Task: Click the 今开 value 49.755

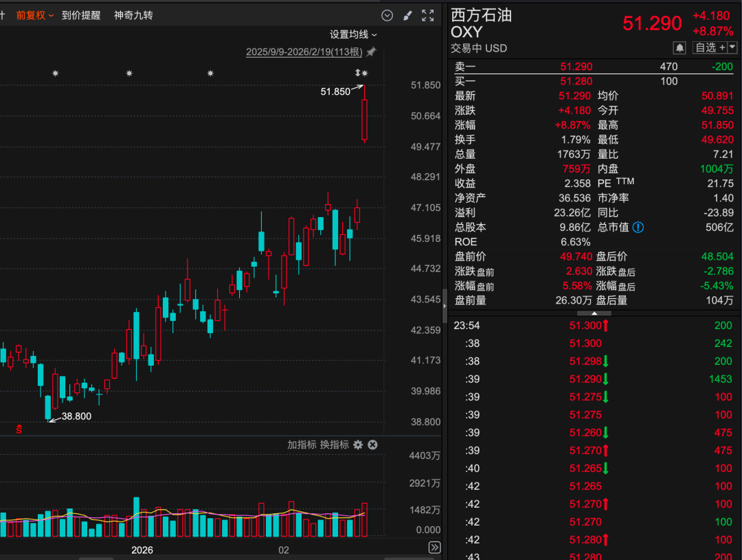Action: click(717, 111)
